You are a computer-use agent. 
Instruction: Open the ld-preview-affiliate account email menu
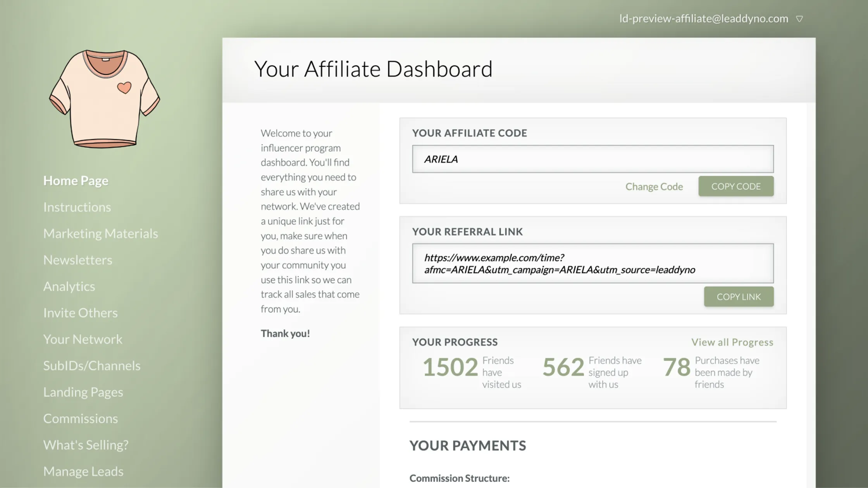[703, 19]
